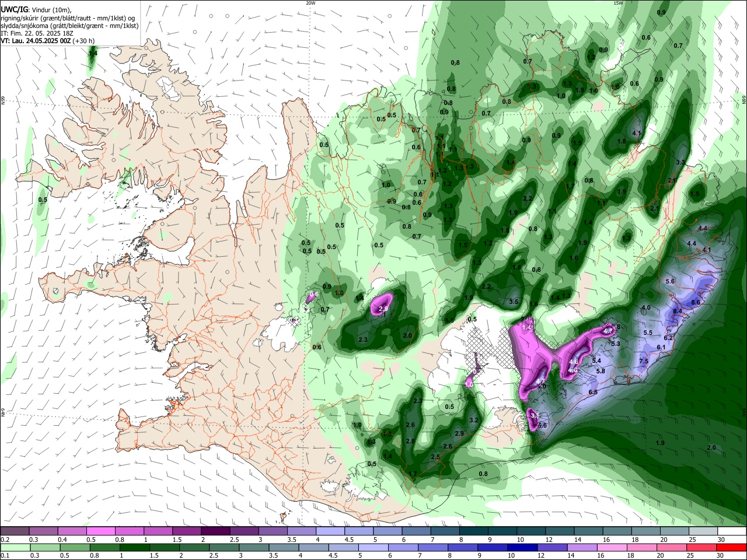Click the navy blue swatch starting at 10 in the bottom legend
This screenshot has width=747, height=560.
522,547
